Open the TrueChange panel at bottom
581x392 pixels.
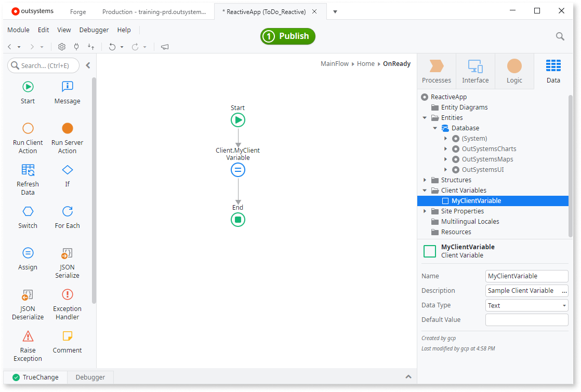click(36, 377)
